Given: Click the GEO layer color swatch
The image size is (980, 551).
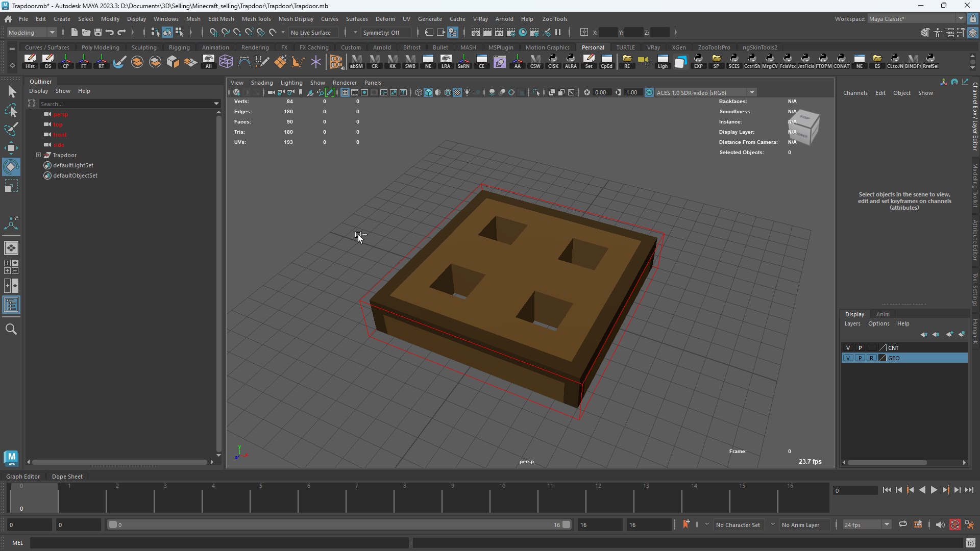Looking at the screenshot, I should pos(883,358).
